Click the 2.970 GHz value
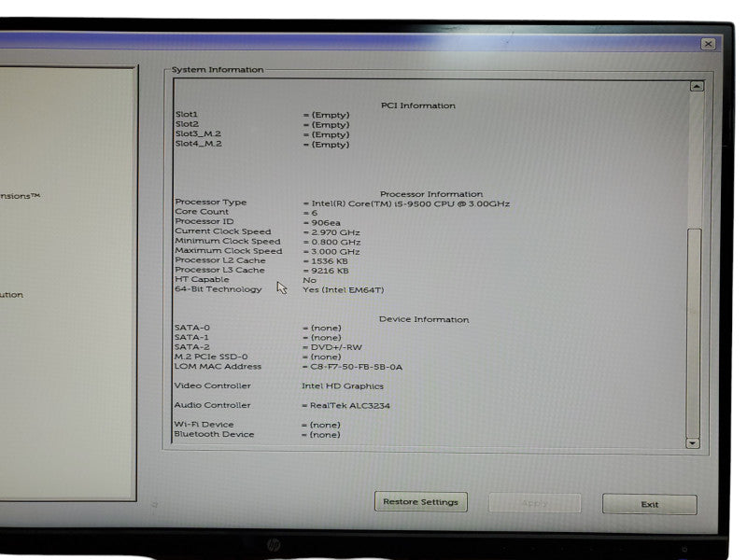The width and height of the screenshot is (747, 560). pyautogui.click(x=335, y=232)
